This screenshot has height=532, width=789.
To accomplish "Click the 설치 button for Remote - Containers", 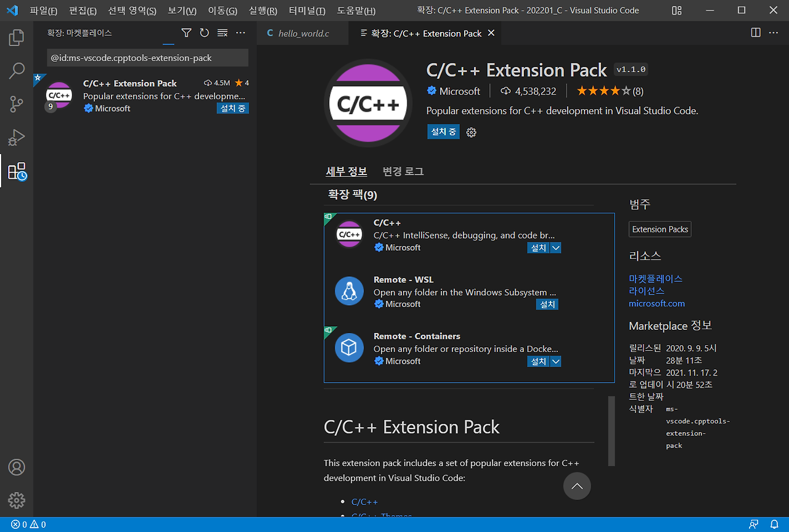I will (x=538, y=361).
